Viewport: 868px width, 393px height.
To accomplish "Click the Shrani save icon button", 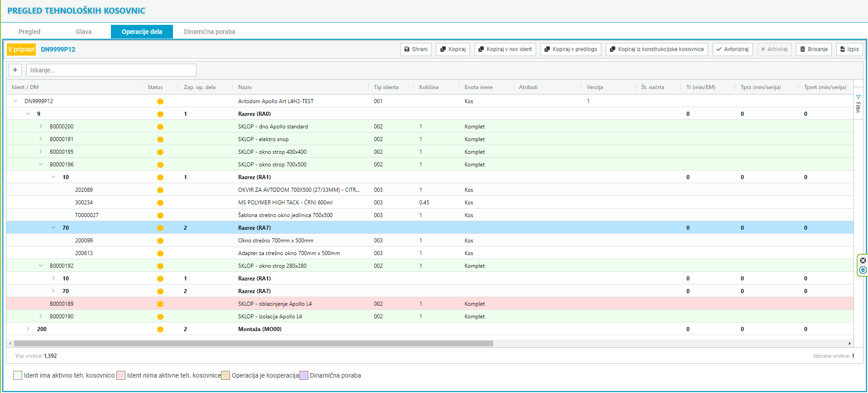I will coord(415,49).
